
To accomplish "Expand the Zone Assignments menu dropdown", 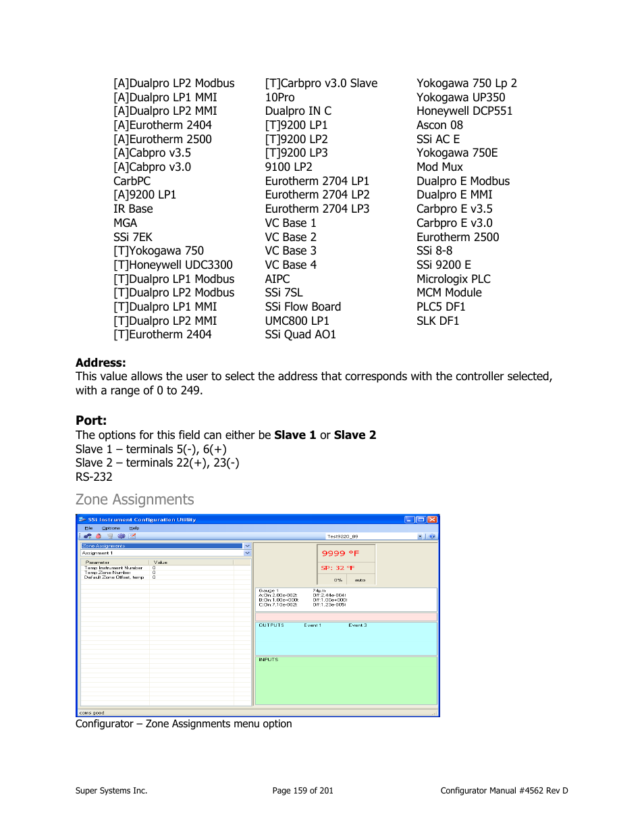I will (247, 546).
